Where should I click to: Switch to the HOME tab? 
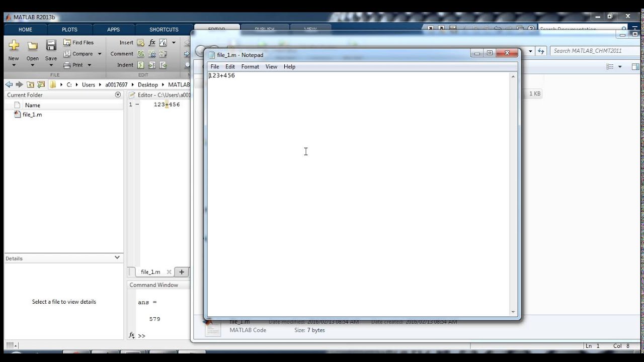pyautogui.click(x=25, y=30)
